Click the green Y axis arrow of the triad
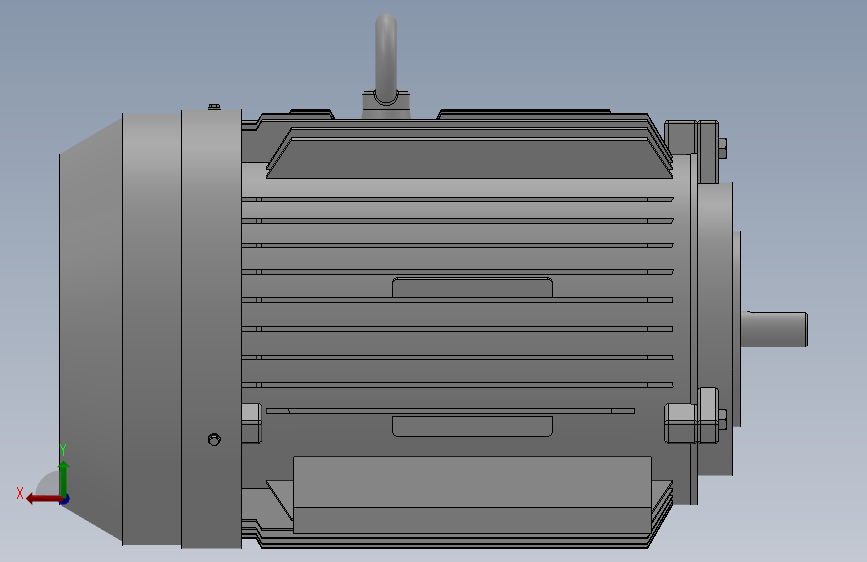 64,478
